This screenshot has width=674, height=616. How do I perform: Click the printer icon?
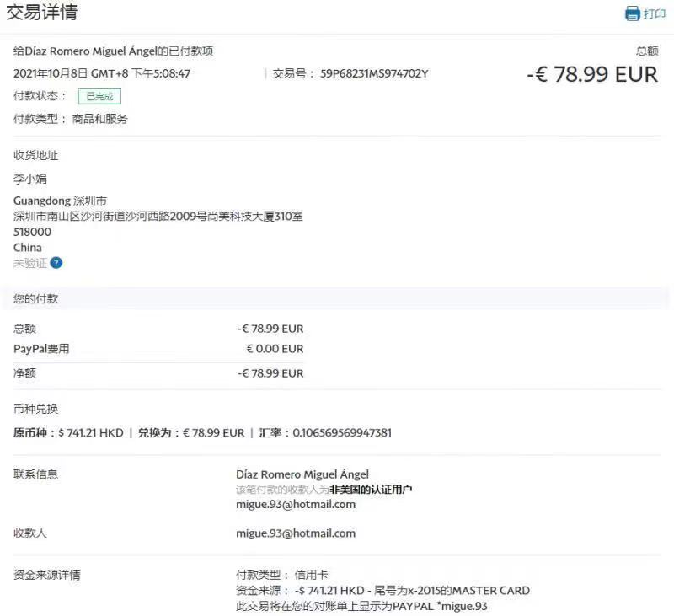point(633,13)
